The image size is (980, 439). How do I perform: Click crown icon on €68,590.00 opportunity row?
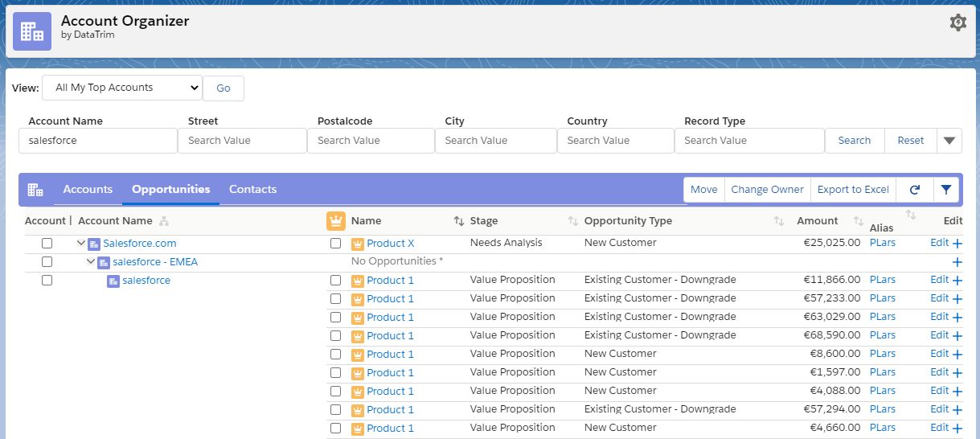coord(358,336)
